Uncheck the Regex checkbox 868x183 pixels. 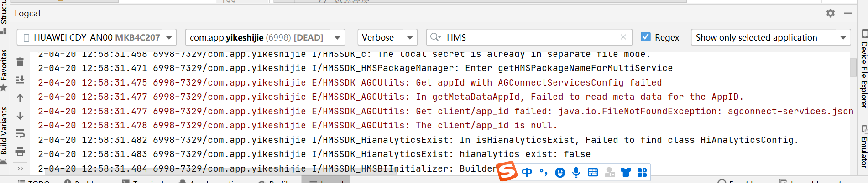click(646, 37)
